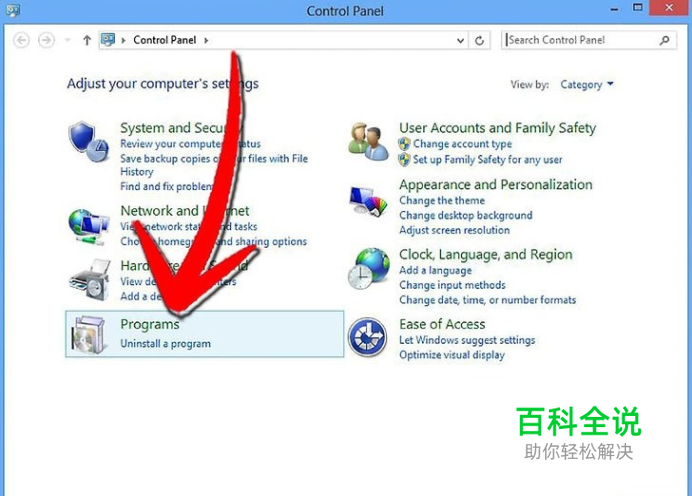Open Clock, Language, and Region globe icon
The image size is (692, 496).
tap(369, 268)
